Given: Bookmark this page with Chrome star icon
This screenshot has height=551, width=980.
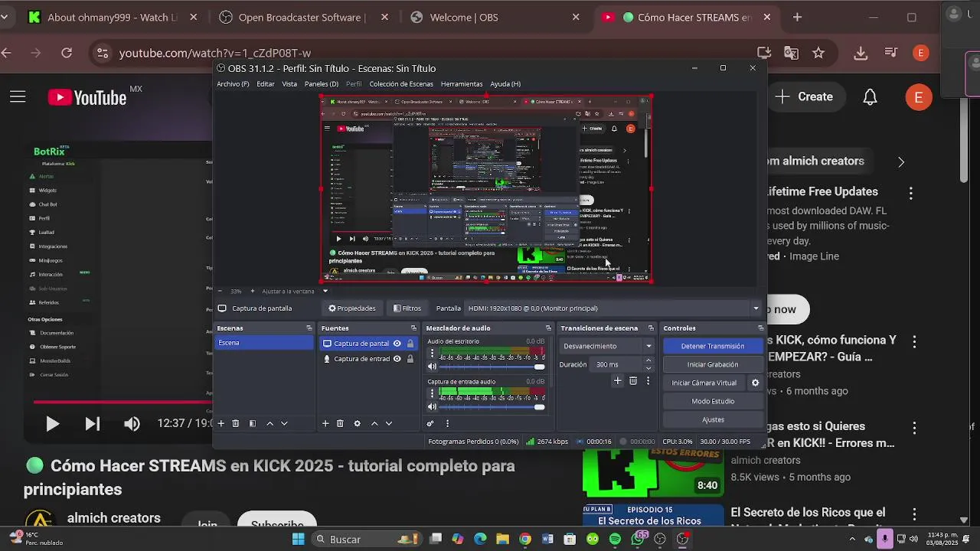Looking at the screenshot, I should (x=818, y=53).
